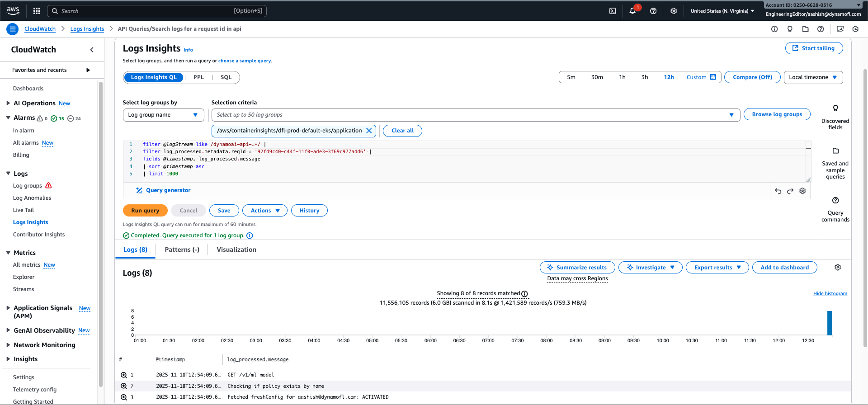Switch query language to SQL
Image resolution: width=868 pixels, height=405 pixels.
pyautogui.click(x=226, y=77)
